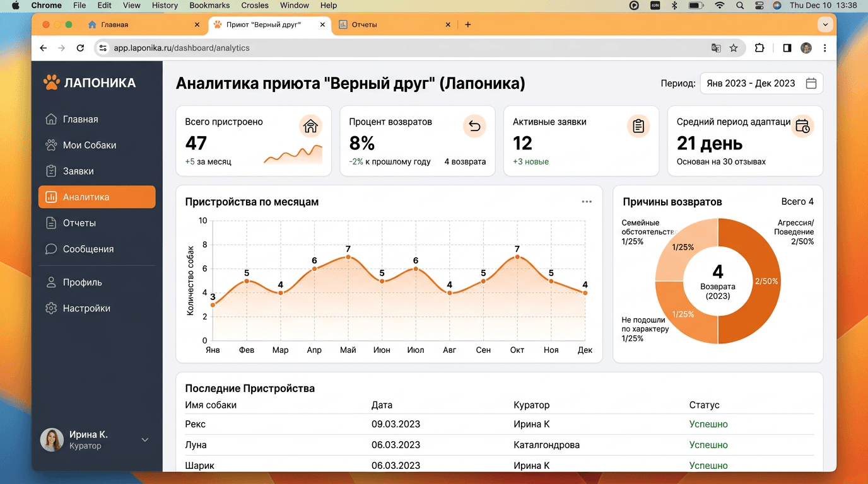Select the Аналитика sidebar item
This screenshot has width=868, height=484.
tap(97, 197)
